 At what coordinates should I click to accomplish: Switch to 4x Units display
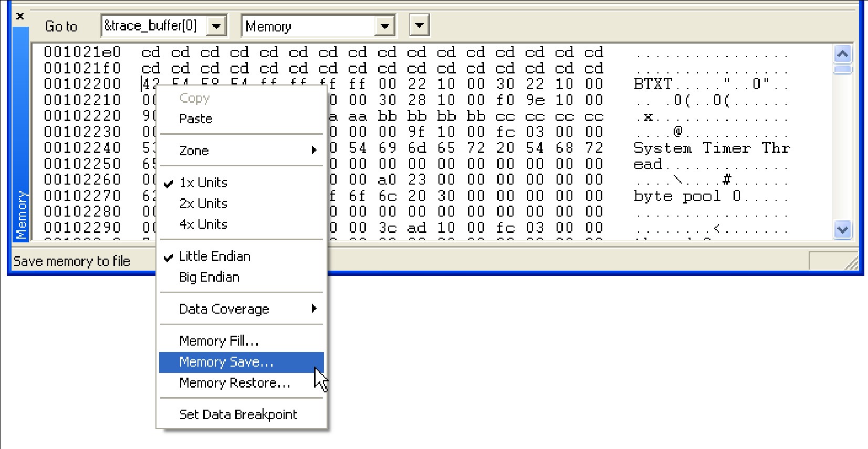tap(203, 224)
